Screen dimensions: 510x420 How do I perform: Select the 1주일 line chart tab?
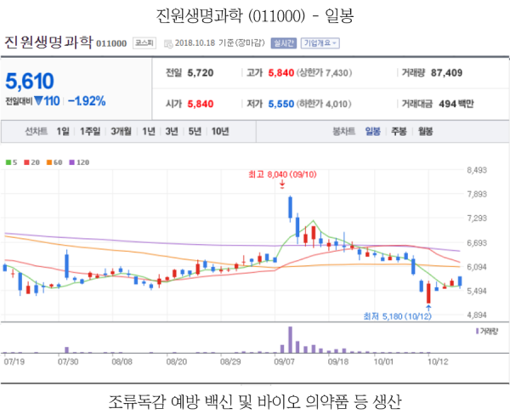coord(90,132)
